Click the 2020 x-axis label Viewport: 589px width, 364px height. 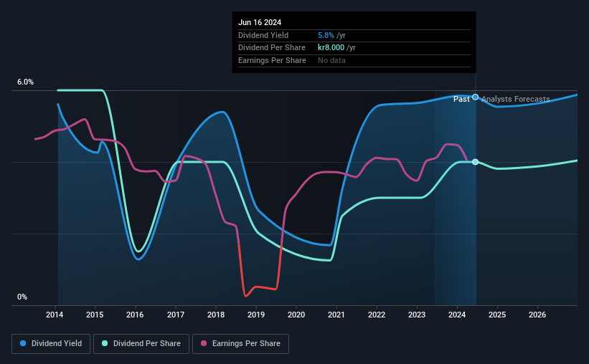(x=296, y=315)
